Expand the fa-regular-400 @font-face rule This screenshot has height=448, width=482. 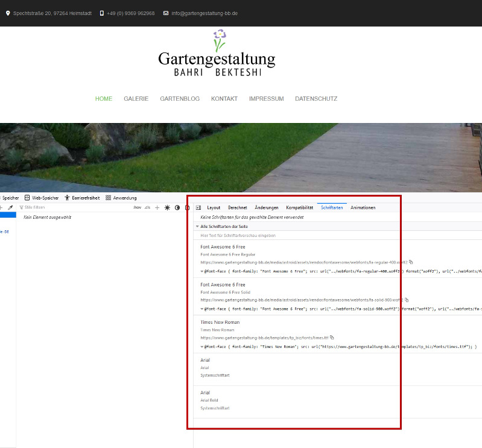202,271
